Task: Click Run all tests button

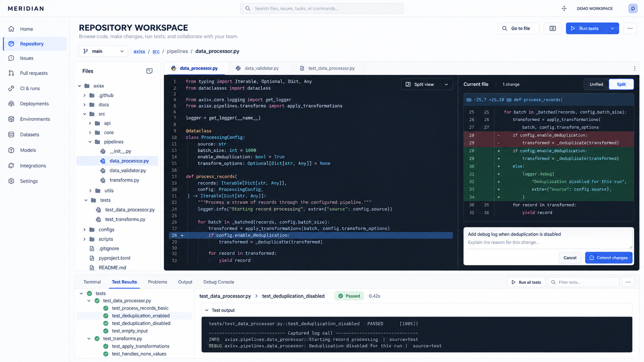Action: pyautogui.click(x=526, y=282)
